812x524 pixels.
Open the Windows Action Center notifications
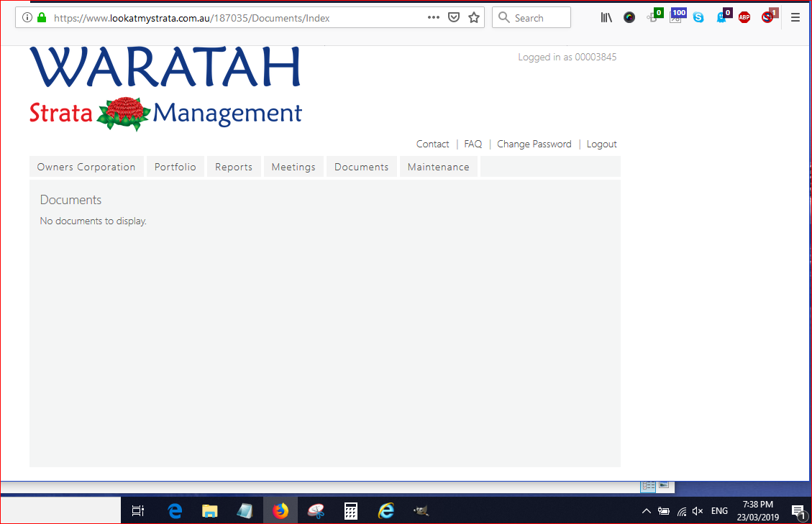coord(799,512)
